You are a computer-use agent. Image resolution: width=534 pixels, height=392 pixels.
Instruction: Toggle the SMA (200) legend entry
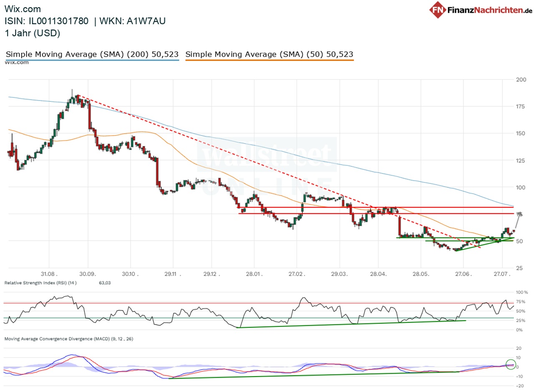coord(92,54)
